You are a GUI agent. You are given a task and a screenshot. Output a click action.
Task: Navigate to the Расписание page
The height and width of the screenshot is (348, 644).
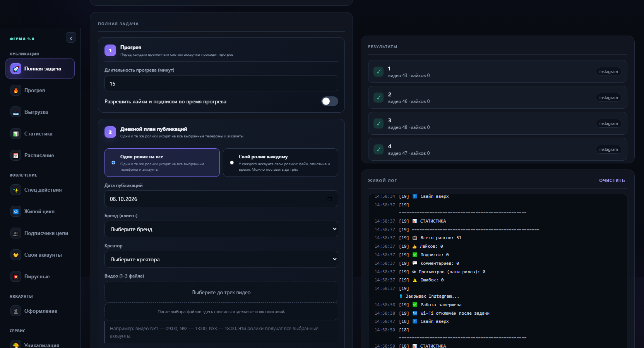(40, 156)
